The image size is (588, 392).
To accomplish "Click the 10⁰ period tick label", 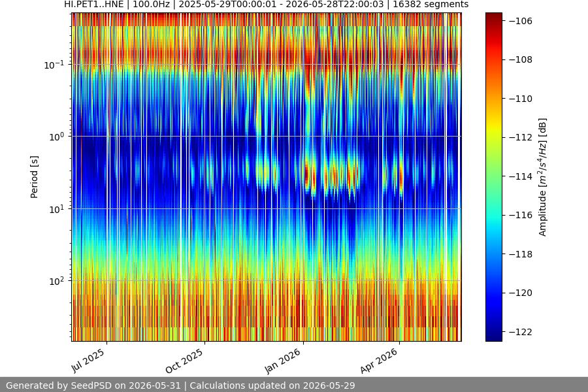I will [x=57, y=137].
